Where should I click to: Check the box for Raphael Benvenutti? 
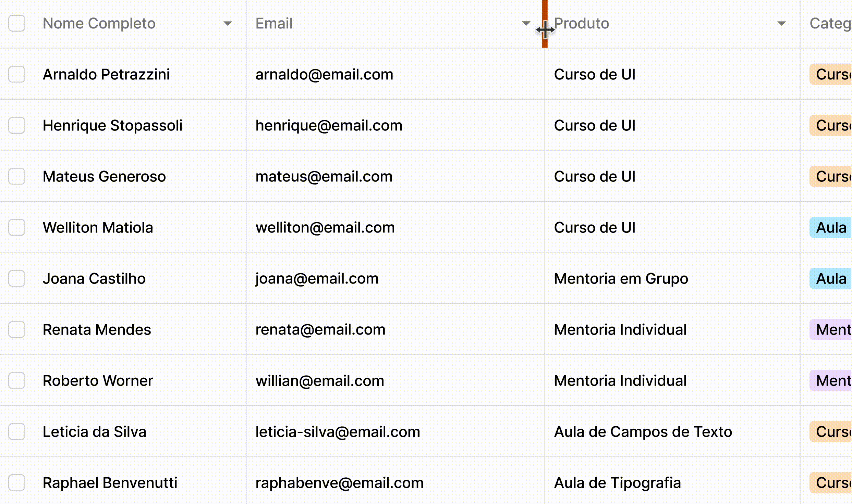(x=17, y=483)
